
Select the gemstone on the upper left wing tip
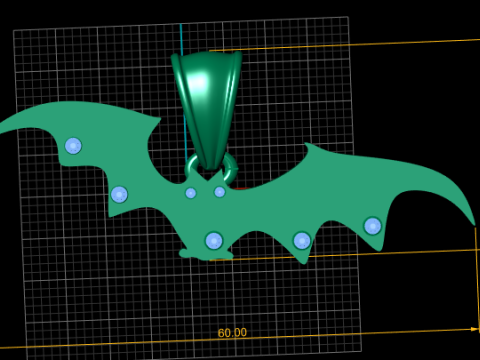click(73, 146)
